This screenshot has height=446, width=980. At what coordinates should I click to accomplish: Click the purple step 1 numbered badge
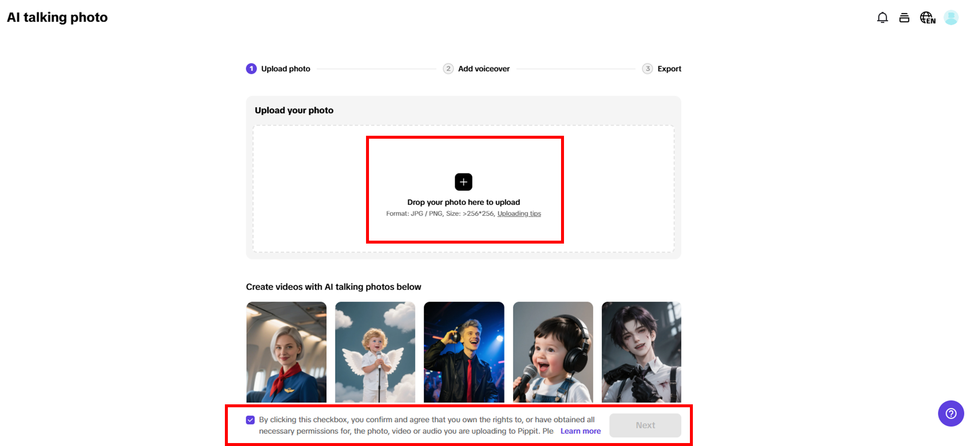click(251, 69)
